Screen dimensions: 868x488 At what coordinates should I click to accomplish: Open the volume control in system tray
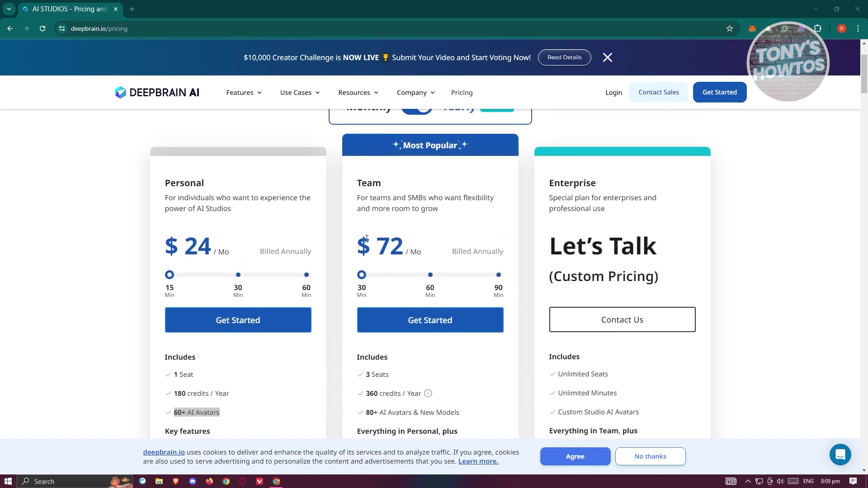pos(780,481)
